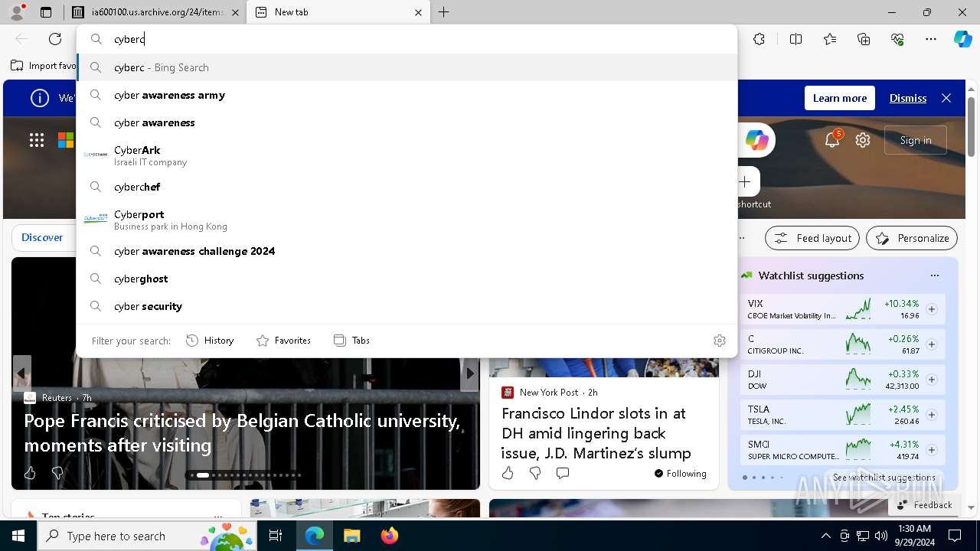Image resolution: width=980 pixels, height=551 pixels.
Task: Choose the "cyberchef" suggestion
Action: pos(407,187)
